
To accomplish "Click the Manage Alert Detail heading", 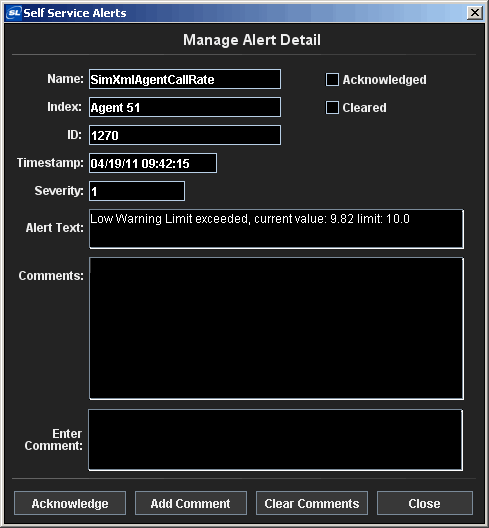I will [x=252, y=40].
